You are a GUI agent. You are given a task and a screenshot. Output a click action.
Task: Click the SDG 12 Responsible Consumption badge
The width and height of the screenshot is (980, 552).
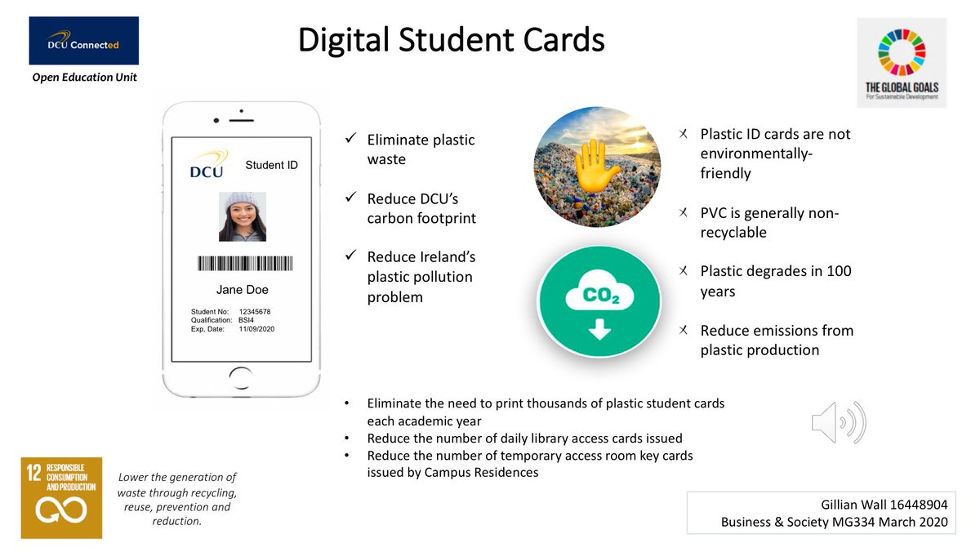[61, 498]
